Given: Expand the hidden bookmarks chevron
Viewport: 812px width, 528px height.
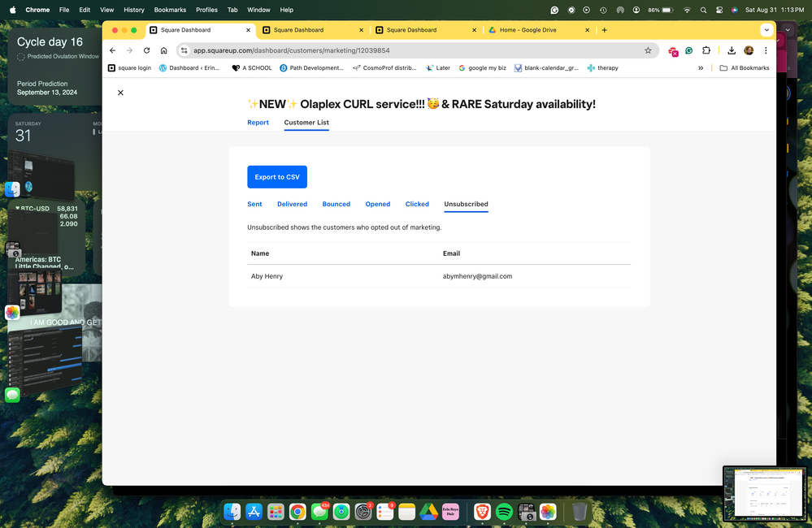Looking at the screenshot, I should tap(701, 68).
